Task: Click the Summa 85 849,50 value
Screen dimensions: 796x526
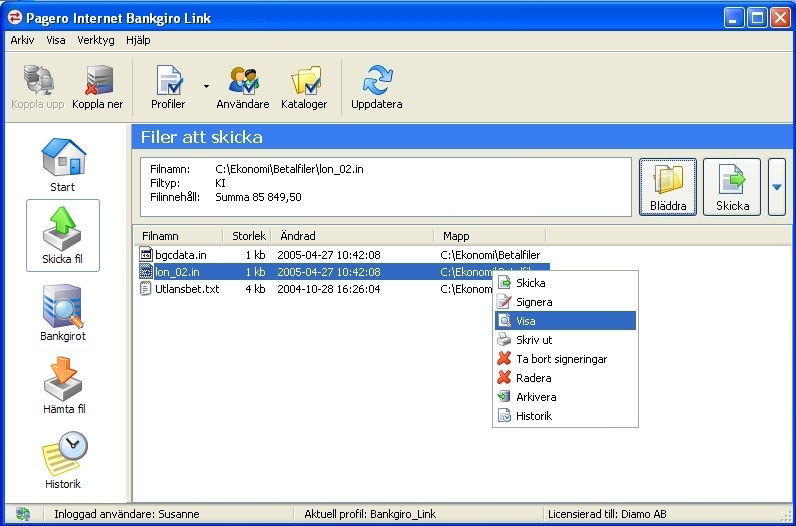Action: (x=258, y=197)
